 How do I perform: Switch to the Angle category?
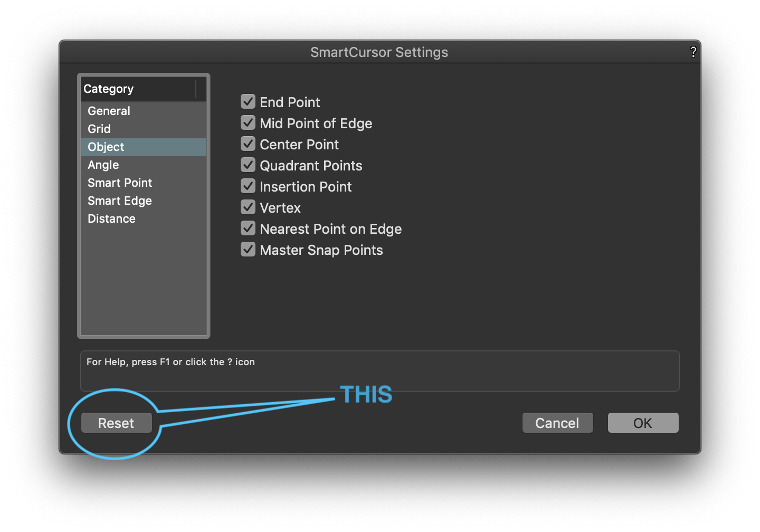click(103, 165)
